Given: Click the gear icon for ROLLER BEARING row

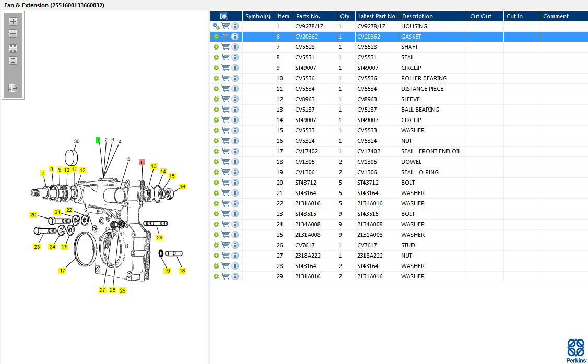Looking at the screenshot, I should tap(216, 78).
